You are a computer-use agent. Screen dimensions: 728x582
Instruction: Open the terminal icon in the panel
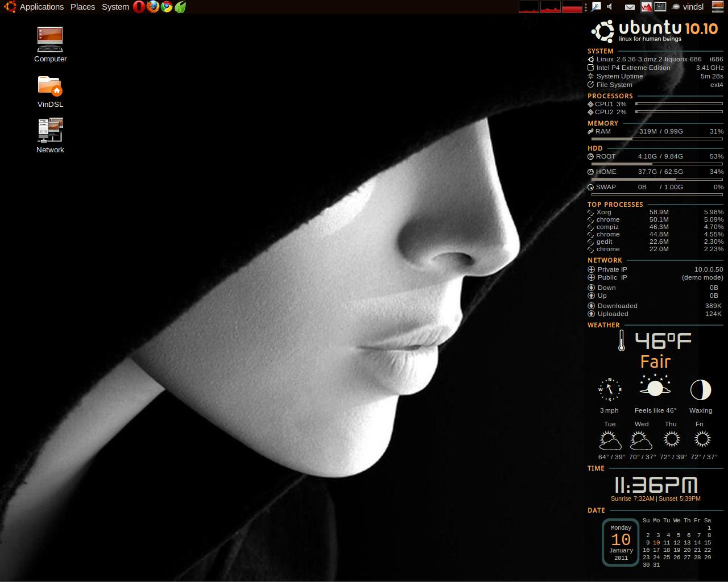pyautogui.click(x=660, y=7)
